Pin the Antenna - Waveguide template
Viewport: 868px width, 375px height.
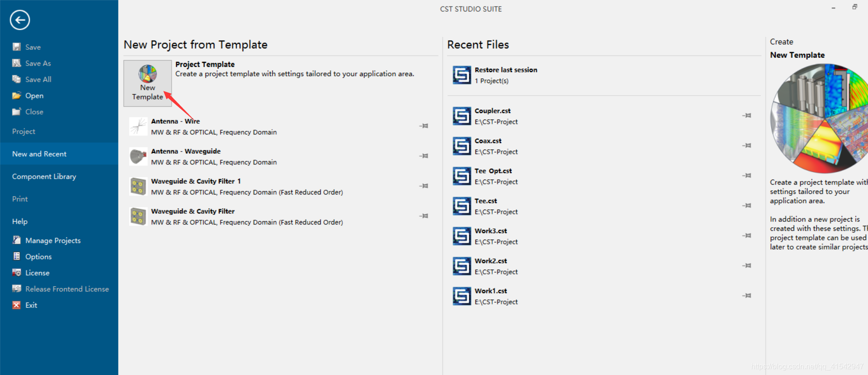coord(424,156)
